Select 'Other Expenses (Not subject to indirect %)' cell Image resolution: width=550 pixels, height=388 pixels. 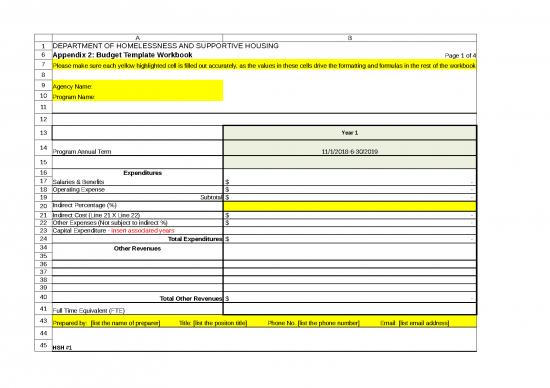click(x=138, y=223)
